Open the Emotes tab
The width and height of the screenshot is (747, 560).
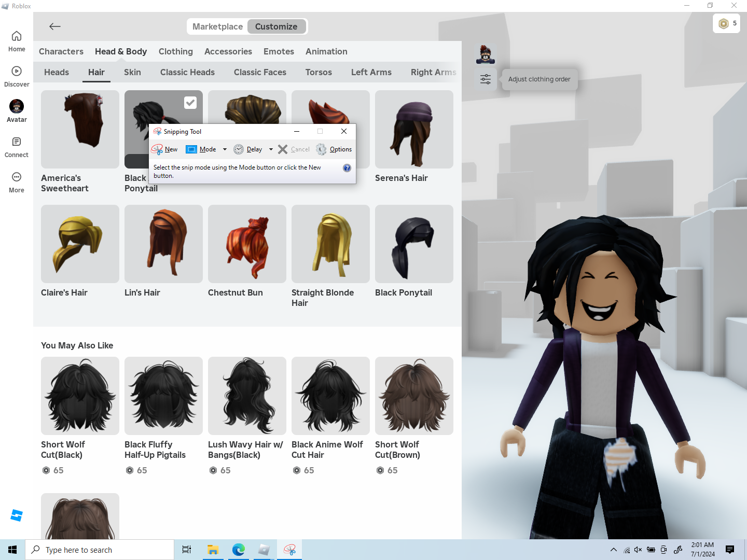tap(279, 51)
